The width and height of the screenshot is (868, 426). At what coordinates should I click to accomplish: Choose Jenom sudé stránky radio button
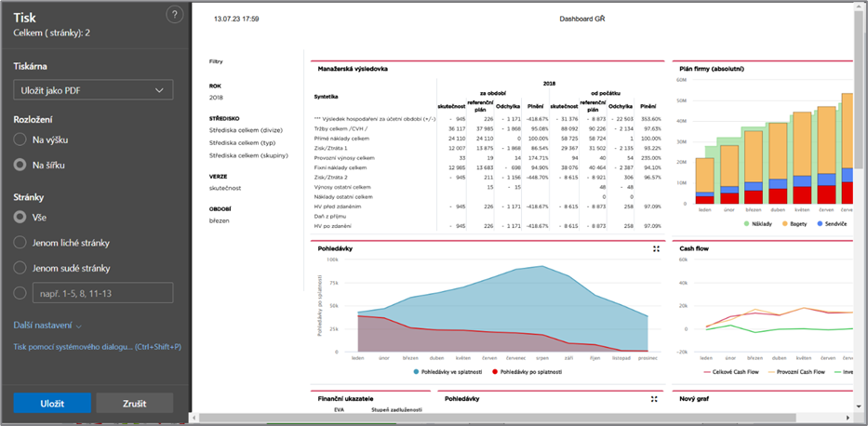[20, 268]
